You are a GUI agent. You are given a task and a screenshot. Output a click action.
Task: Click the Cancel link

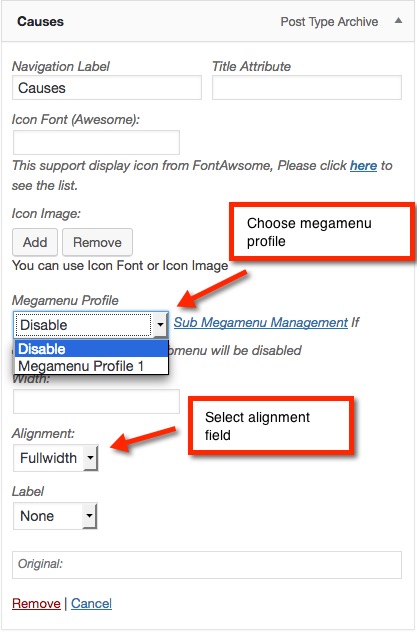tap(92, 604)
